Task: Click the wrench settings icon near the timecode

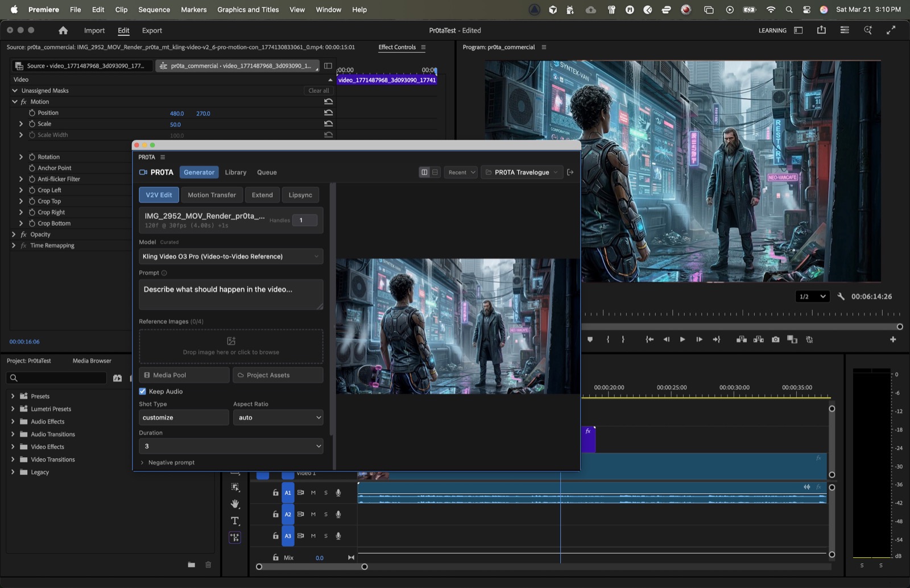Action: pyautogui.click(x=842, y=296)
